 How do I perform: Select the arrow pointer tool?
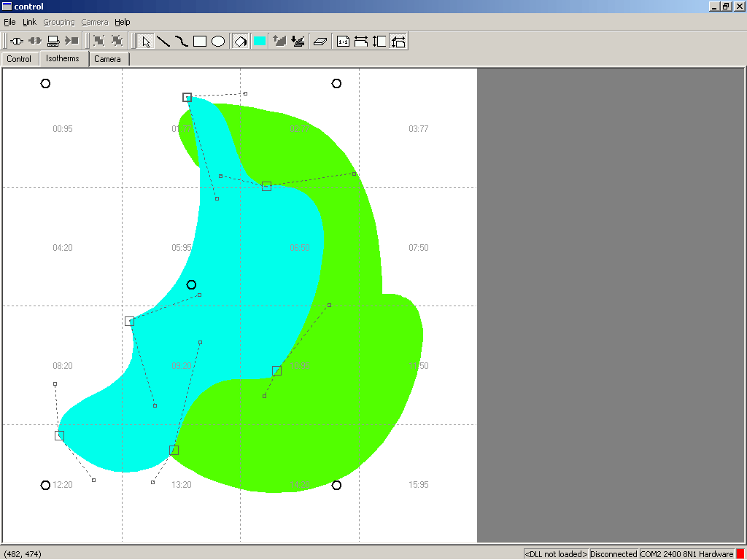pyautogui.click(x=146, y=42)
